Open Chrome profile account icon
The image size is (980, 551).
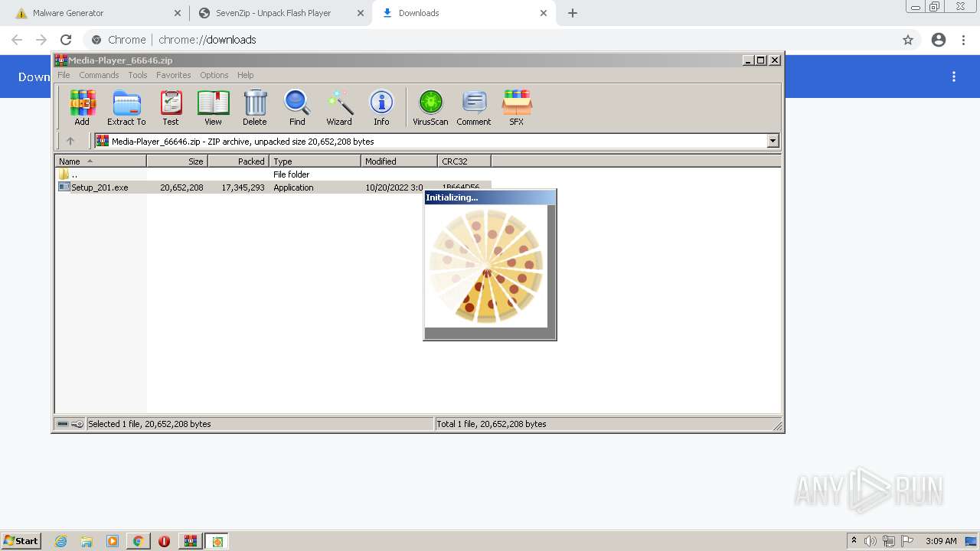[939, 40]
